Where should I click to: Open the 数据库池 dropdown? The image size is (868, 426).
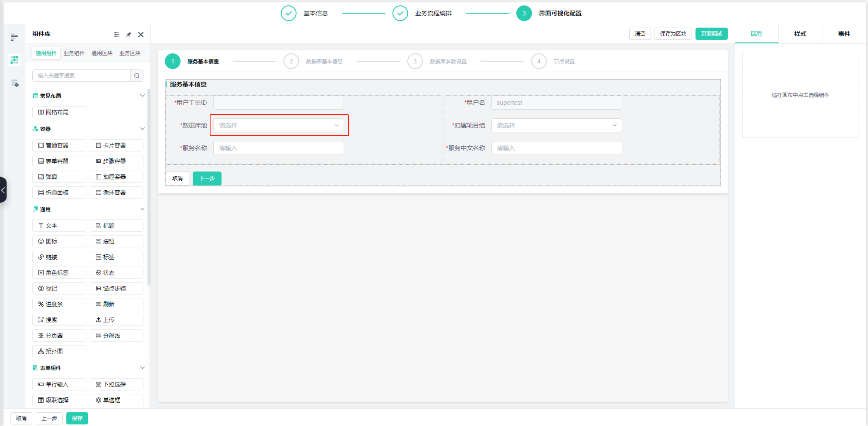(278, 125)
